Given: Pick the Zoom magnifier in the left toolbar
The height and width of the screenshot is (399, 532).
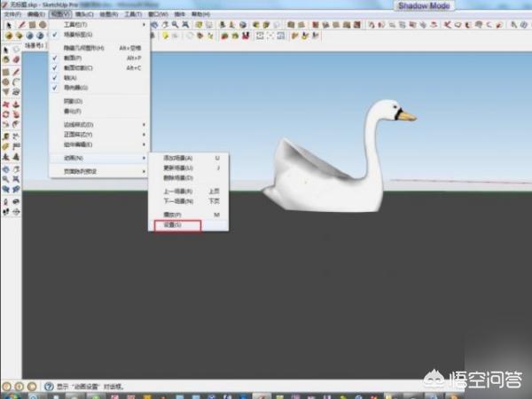Looking at the screenshot, I should pos(6,179).
